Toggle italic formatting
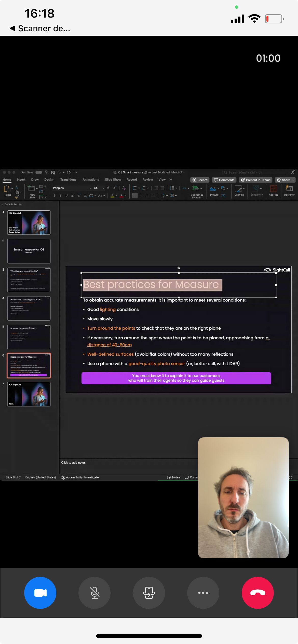Screen dimensions: 298x644 (x=60, y=195)
